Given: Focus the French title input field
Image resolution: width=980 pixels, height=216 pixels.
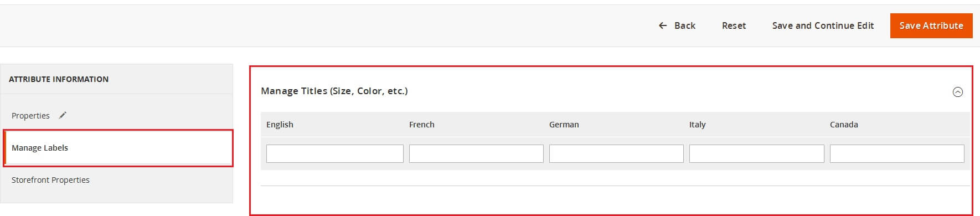Looking at the screenshot, I should (x=476, y=153).
